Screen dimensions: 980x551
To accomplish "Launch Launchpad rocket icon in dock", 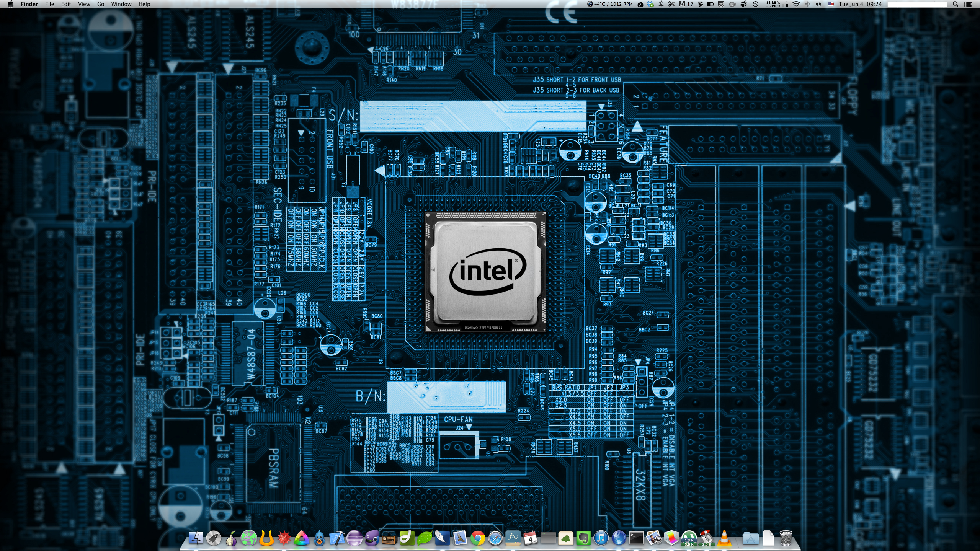I will [214, 538].
